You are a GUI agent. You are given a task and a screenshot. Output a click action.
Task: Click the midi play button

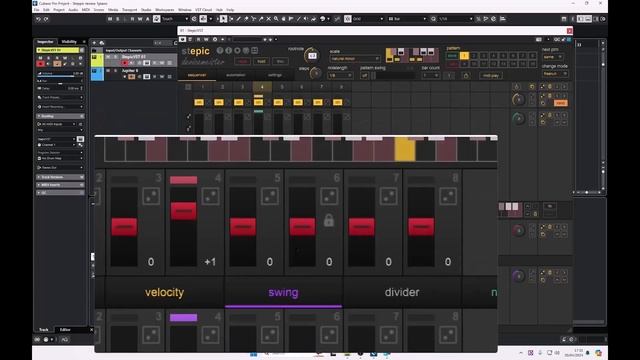pyautogui.click(x=491, y=76)
